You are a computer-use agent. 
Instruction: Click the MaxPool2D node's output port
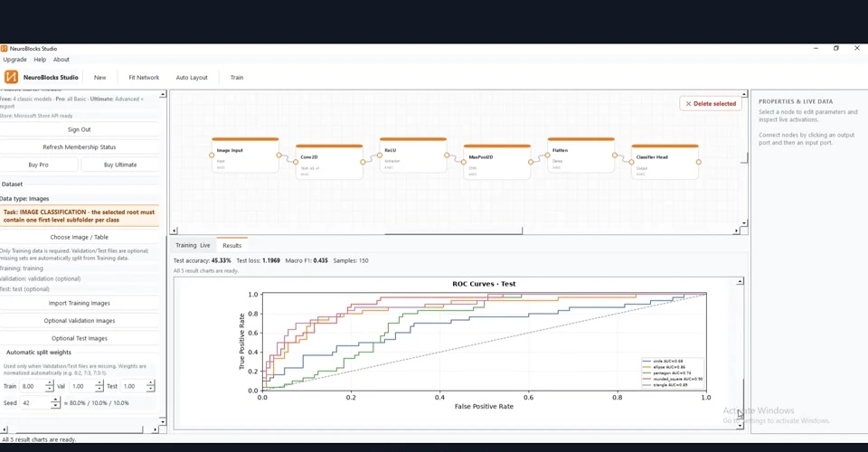point(531,162)
